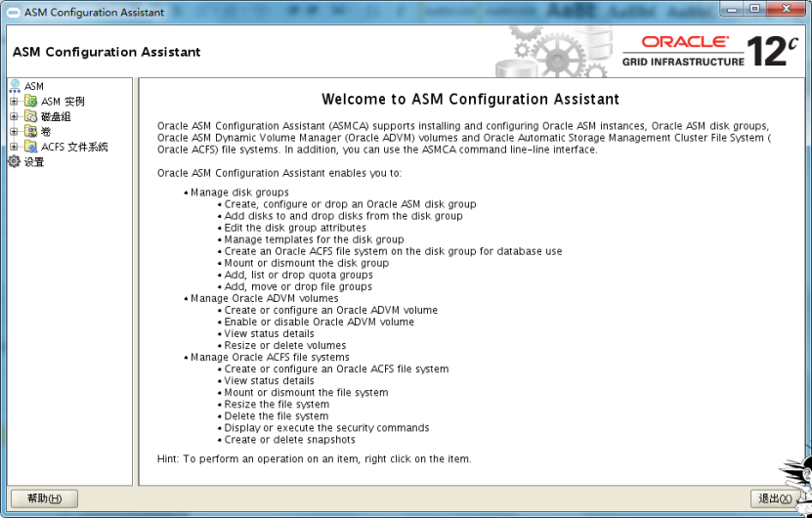Image resolution: width=812 pixels, height=518 pixels.
Task: Expand the 卷 tree node
Action: point(14,132)
